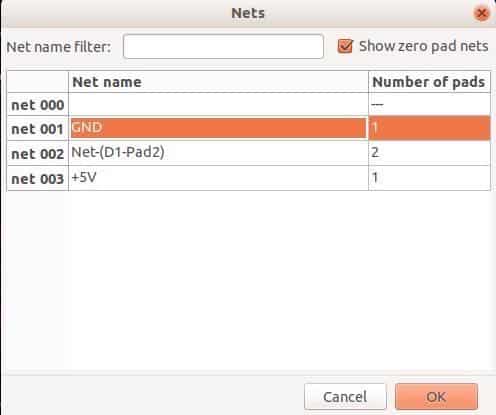Viewport: 496px width, 415px height.
Task: Sort by the Net name column header
Action: tap(218, 82)
